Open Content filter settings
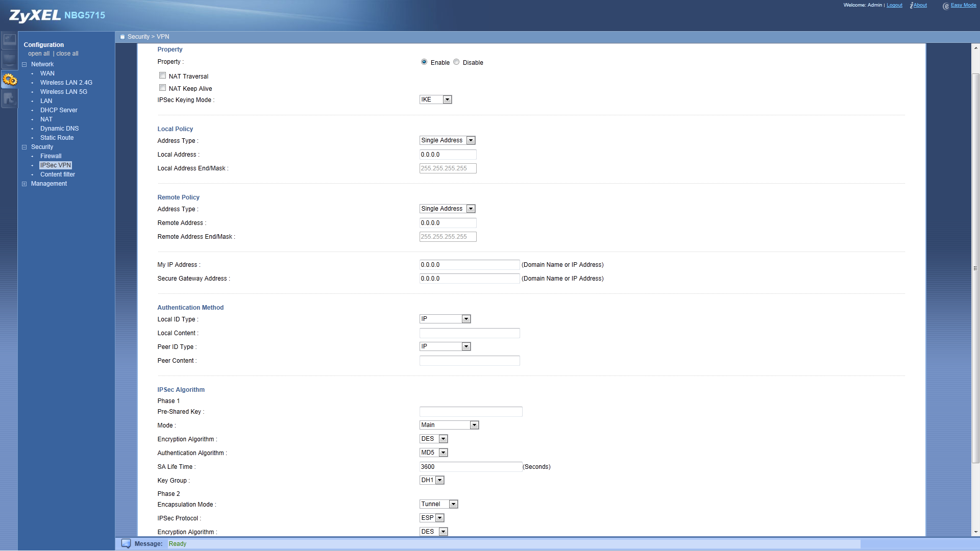The image size is (980, 551). [58, 174]
